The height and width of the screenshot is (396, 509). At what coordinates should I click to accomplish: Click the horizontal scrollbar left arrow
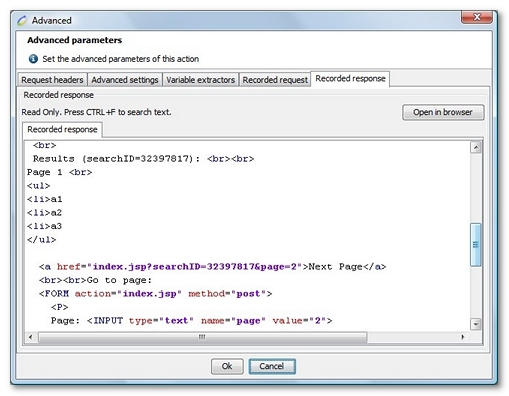click(x=31, y=337)
